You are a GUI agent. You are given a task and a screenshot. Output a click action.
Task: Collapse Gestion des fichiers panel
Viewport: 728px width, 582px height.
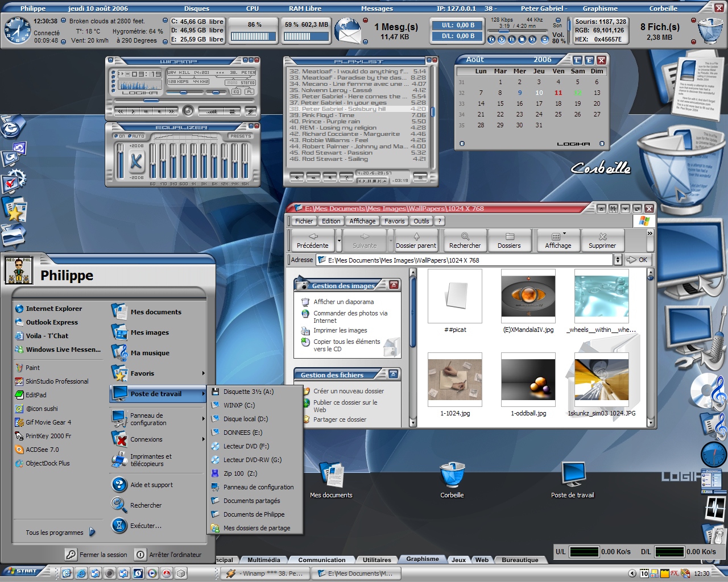coord(394,374)
